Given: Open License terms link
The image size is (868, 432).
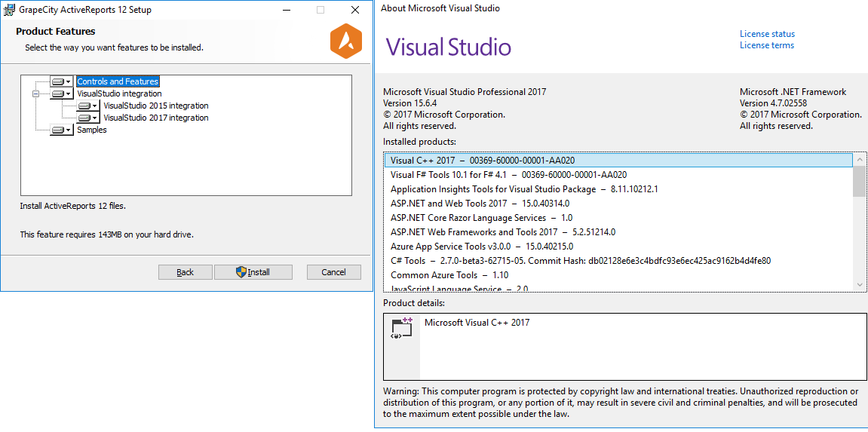Looking at the screenshot, I should [x=767, y=45].
